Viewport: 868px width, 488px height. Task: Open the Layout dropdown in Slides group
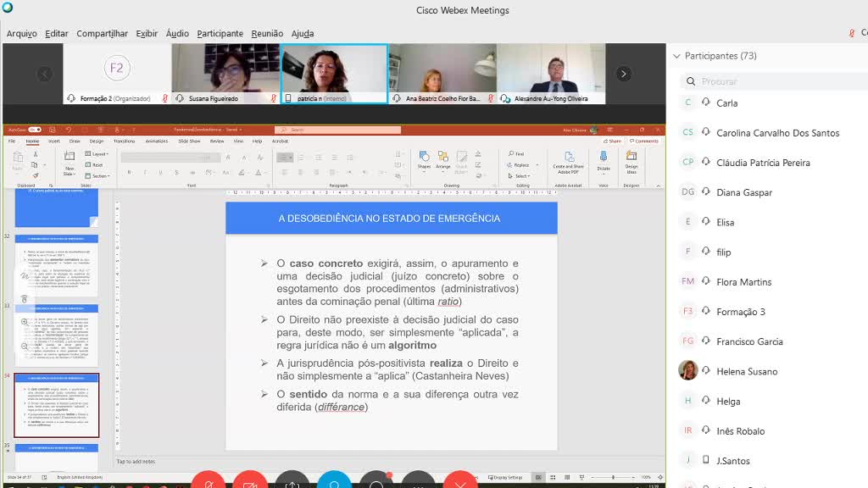[97, 154]
